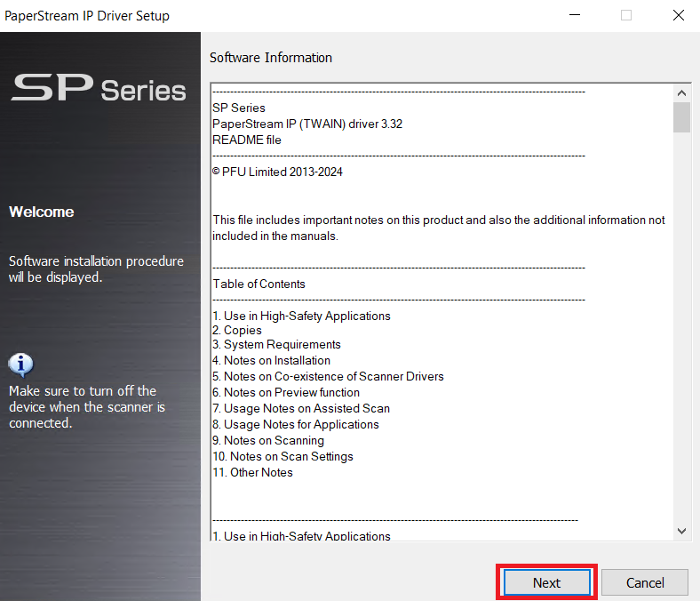Screen dimensions: 700x601
Task: Click the empty scrollbar track below thumb
Action: tap(681, 338)
